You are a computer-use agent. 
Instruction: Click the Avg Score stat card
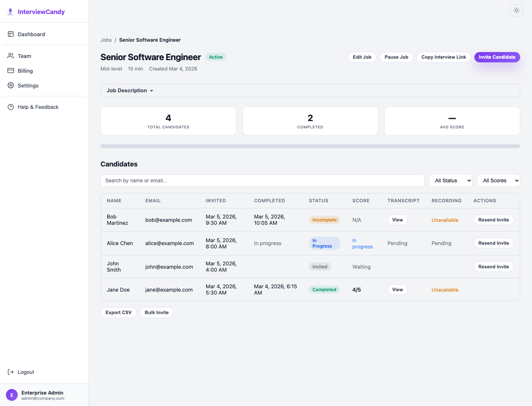(x=452, y=121)
